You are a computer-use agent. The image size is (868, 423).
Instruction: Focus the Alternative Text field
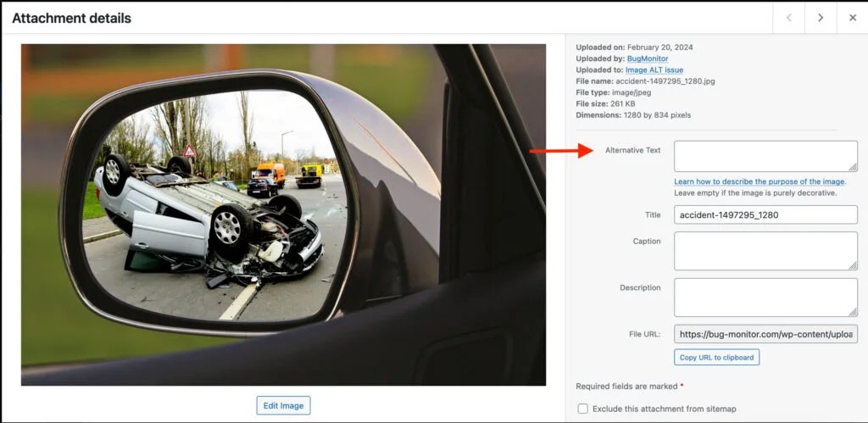click(x=765, y=156)
